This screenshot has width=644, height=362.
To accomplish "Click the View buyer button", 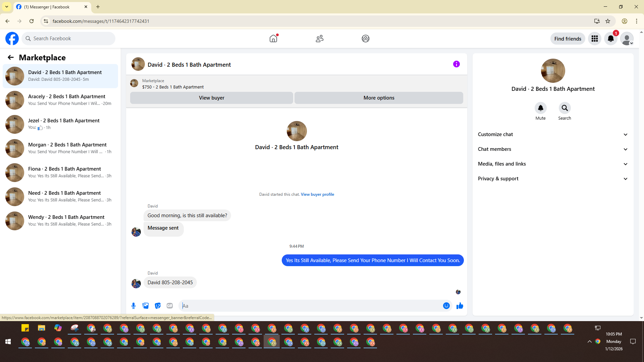I will pyautogui.click(x=211, y=98).
